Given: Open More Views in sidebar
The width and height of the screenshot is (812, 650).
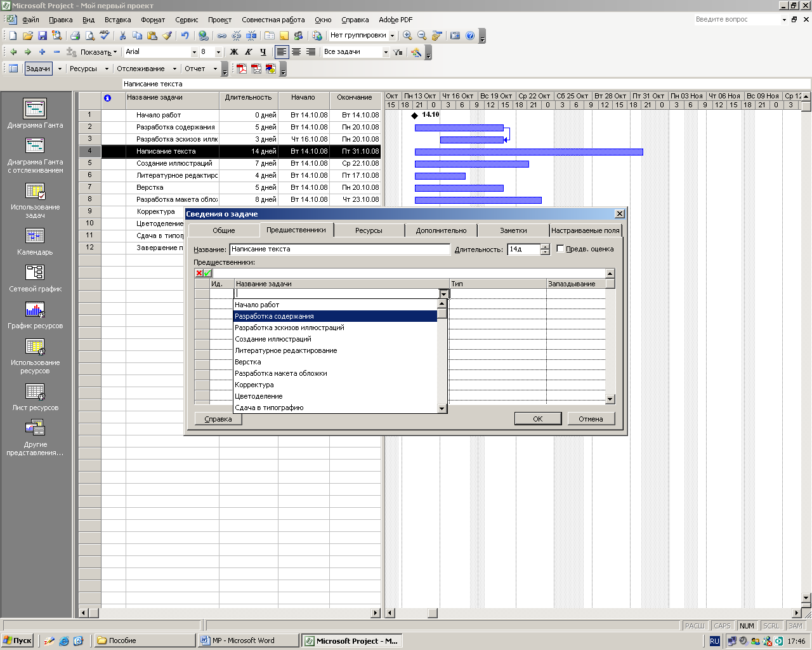Looking at the screenshot, I should [x=35, y=437].
